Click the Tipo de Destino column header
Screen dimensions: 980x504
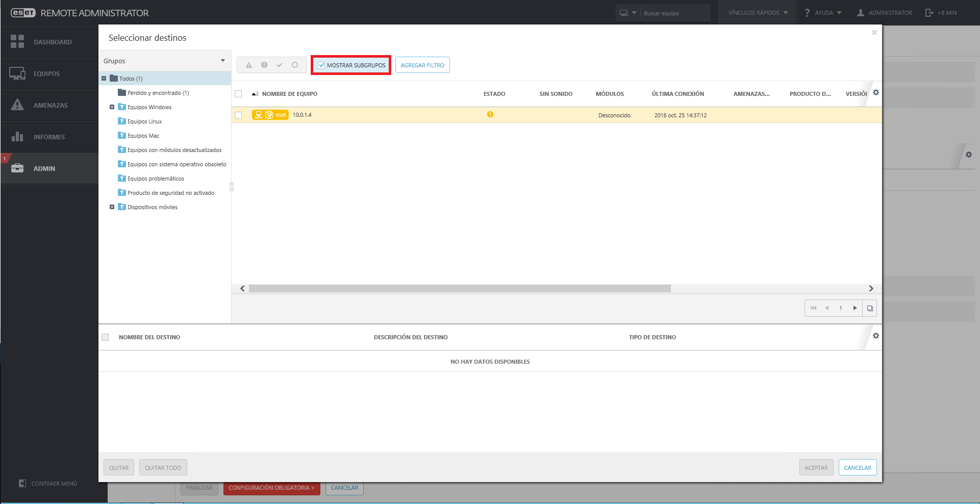pos(652,337)
